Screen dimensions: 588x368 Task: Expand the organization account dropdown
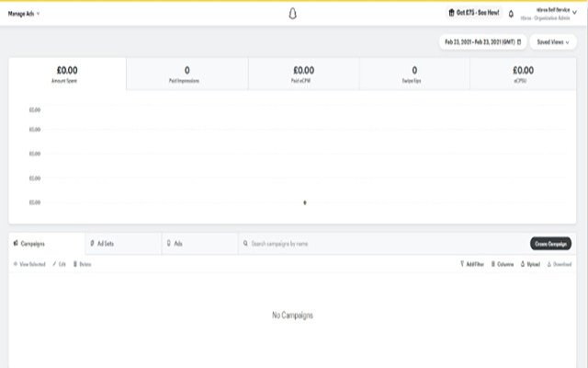[x=575, y=14]
